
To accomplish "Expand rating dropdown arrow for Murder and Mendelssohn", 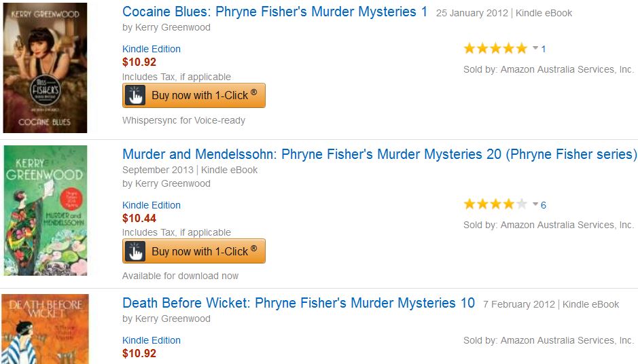I will [x=535, y=204].
